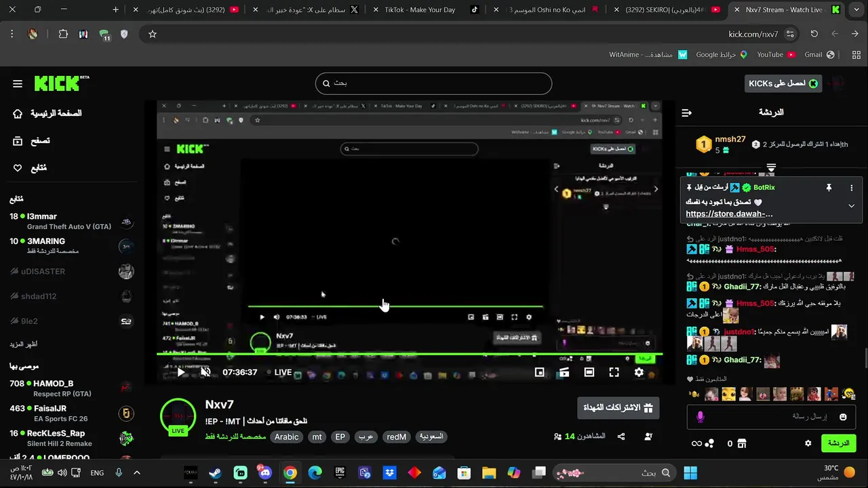Open followed channel 3MARING
Image resolution: width=868 pixels, height=488 pixels.
[71, 245]
